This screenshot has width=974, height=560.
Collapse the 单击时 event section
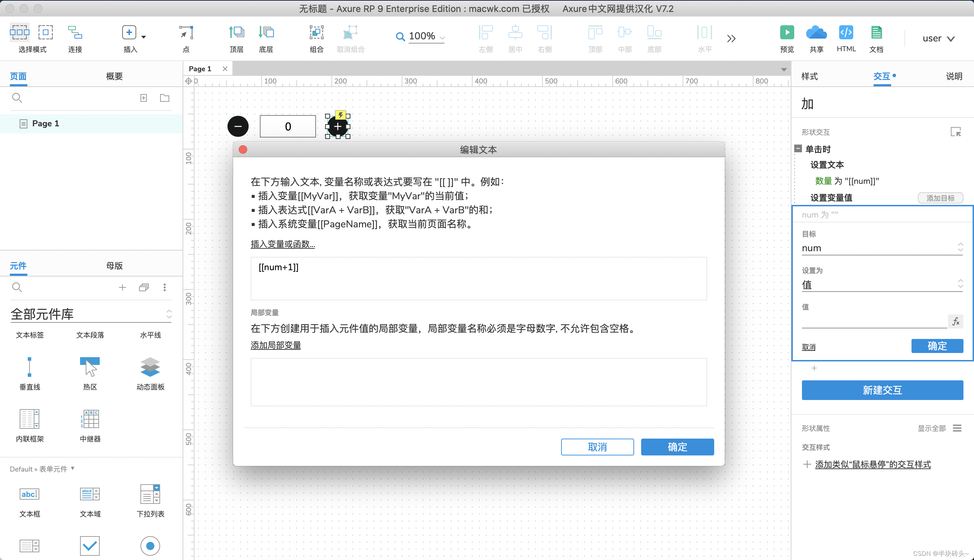tap(798, 149)
